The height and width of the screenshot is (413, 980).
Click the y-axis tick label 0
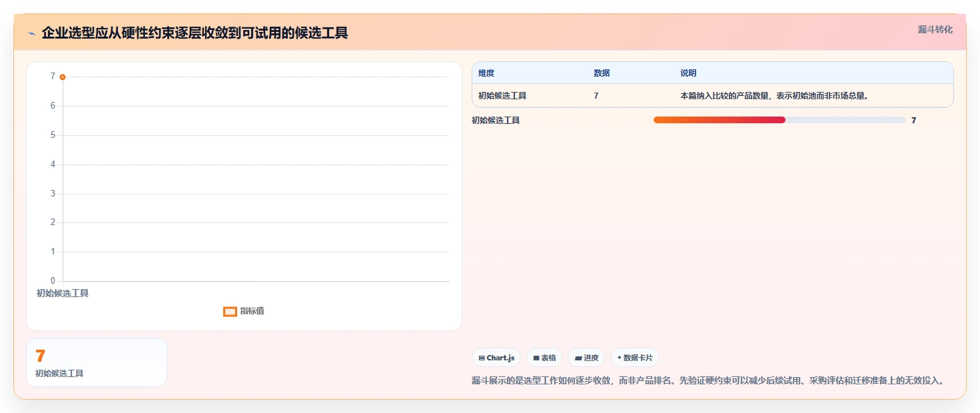(53, 281)
